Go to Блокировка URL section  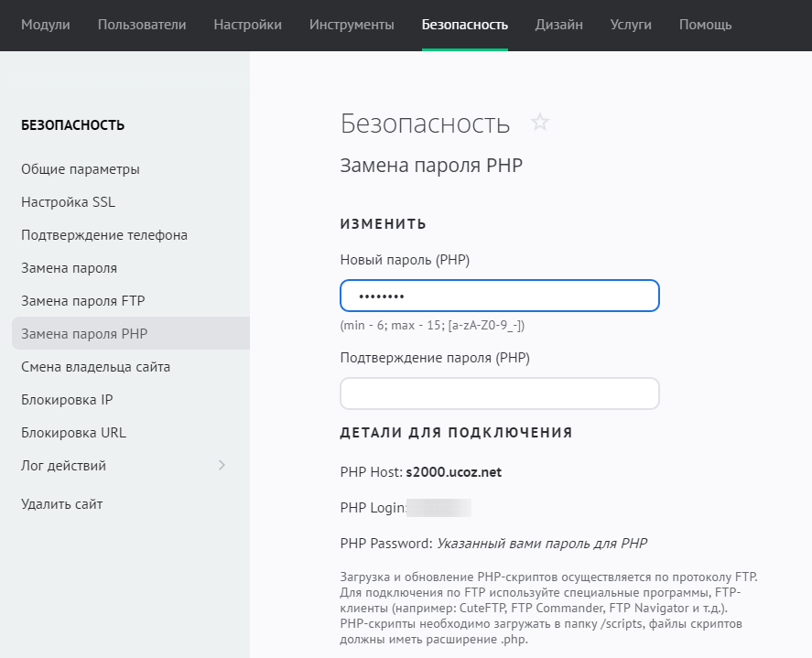pos(73,433)
